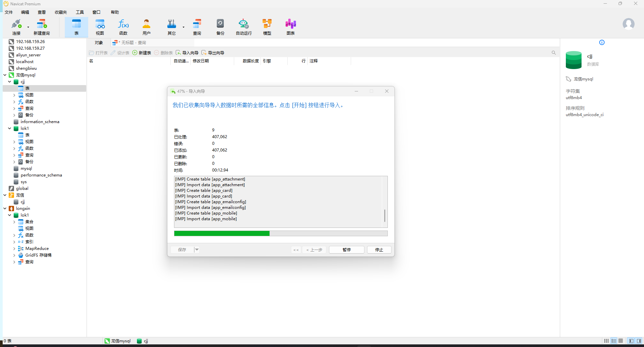Open the dropdown arrow next to Others (其它)

(x=183, y=27)
